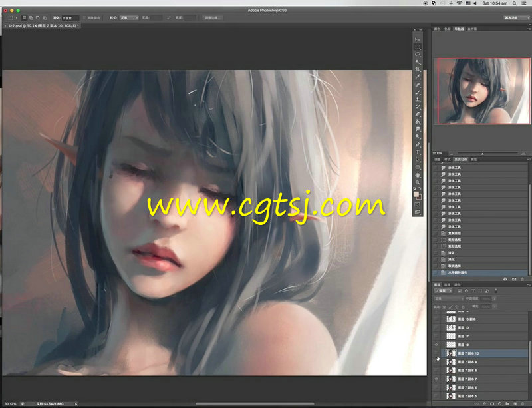Show the 图层 10 layer
This screenshot has height=408, width=532.
[x=437, y=328]
